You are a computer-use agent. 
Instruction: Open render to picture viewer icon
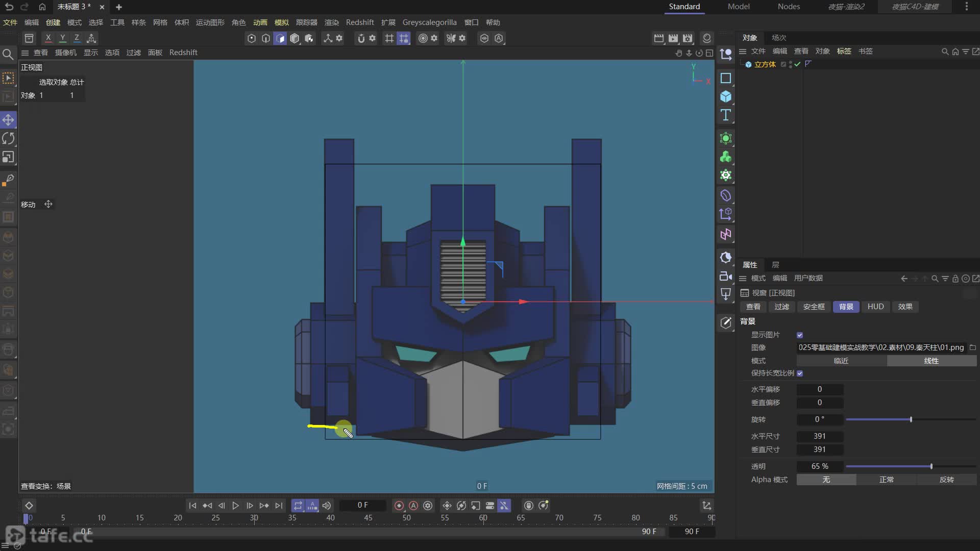(x=673, y=38)
